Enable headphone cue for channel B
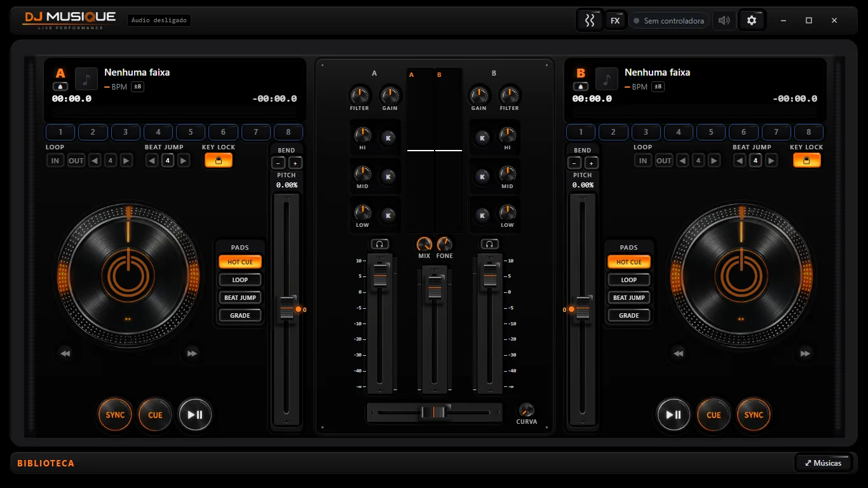 pos(489,244)
